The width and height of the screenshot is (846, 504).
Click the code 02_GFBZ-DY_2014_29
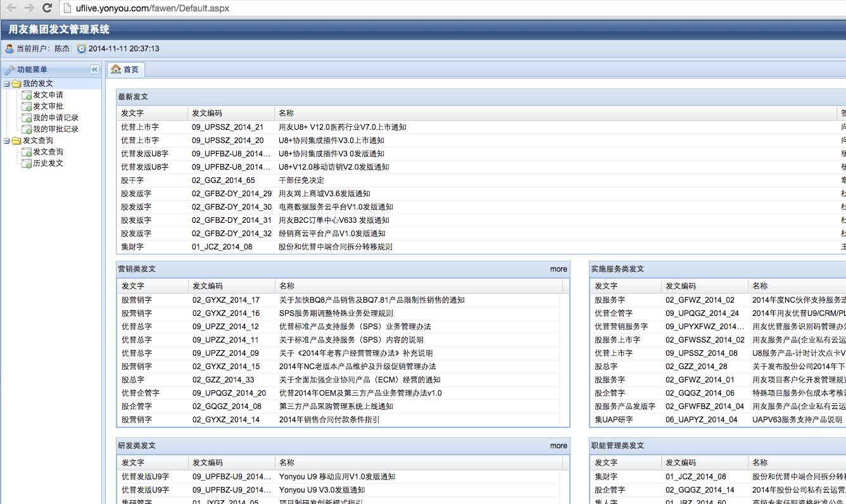(232, 194)
